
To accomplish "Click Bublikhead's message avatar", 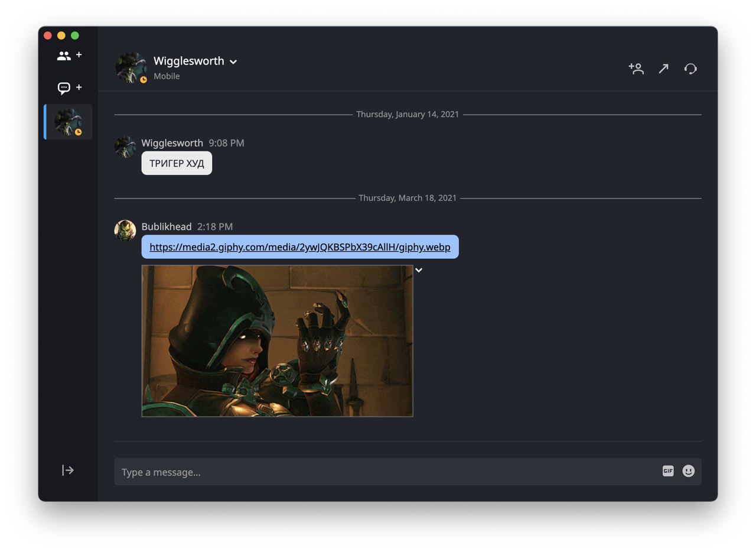I will pos(125,231).
